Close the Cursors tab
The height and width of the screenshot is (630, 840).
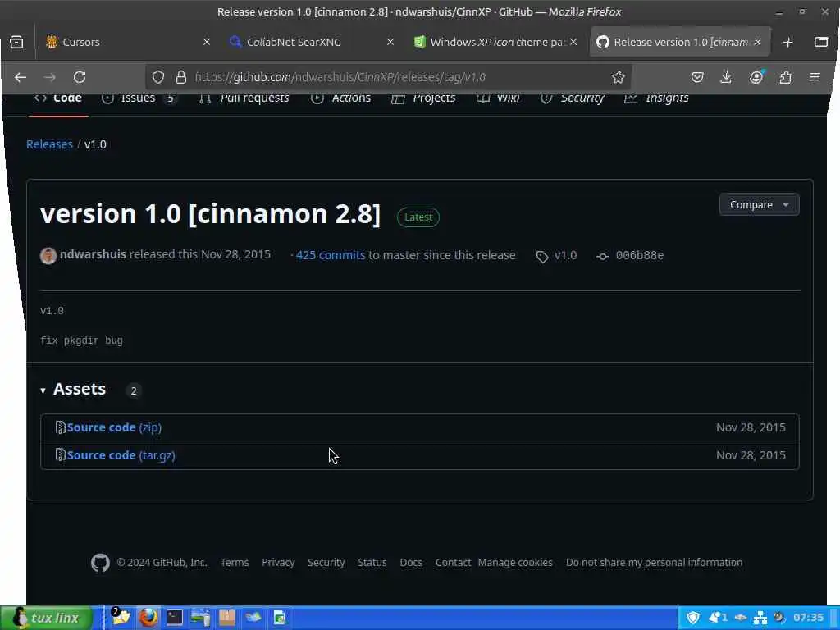tap(206, 42)
